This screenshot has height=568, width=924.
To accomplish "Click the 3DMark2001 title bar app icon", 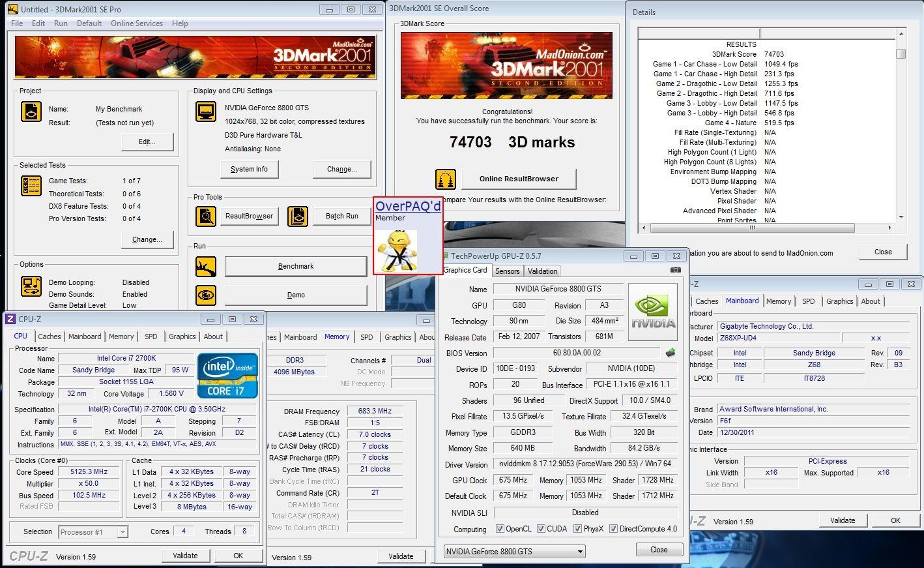I will [12, 9].
